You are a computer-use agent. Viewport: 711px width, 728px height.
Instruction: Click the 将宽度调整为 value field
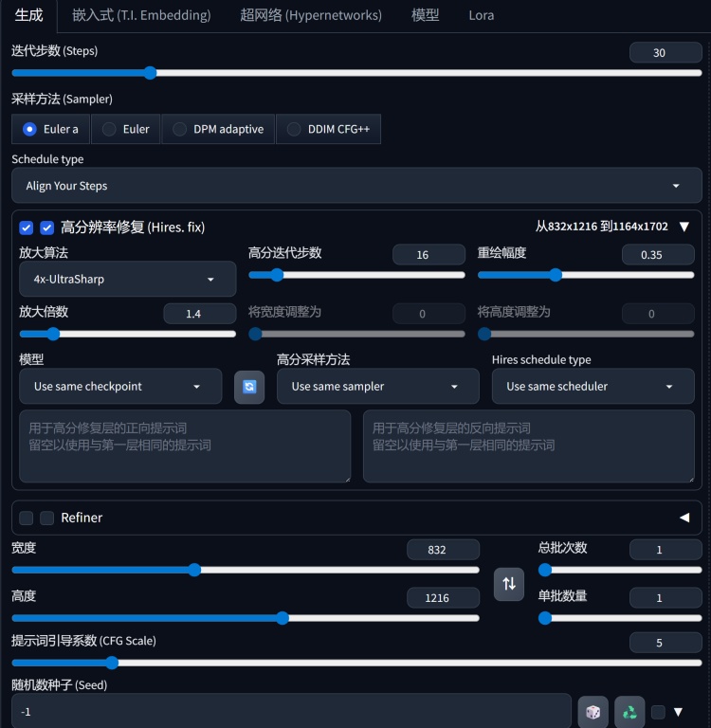click(428, 314)
